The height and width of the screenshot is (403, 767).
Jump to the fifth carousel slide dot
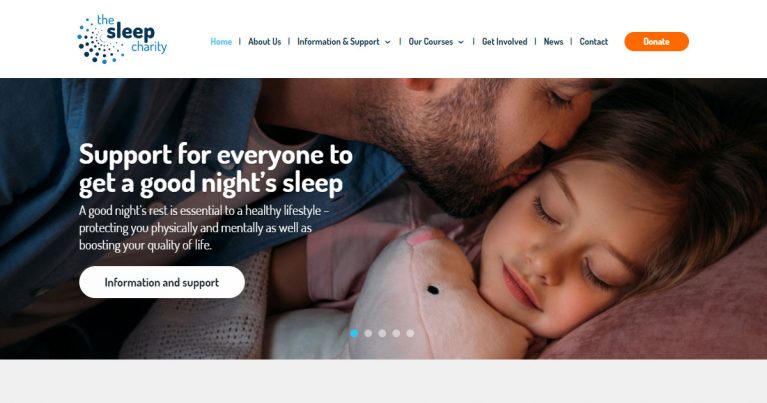click(x=410, y=333)
